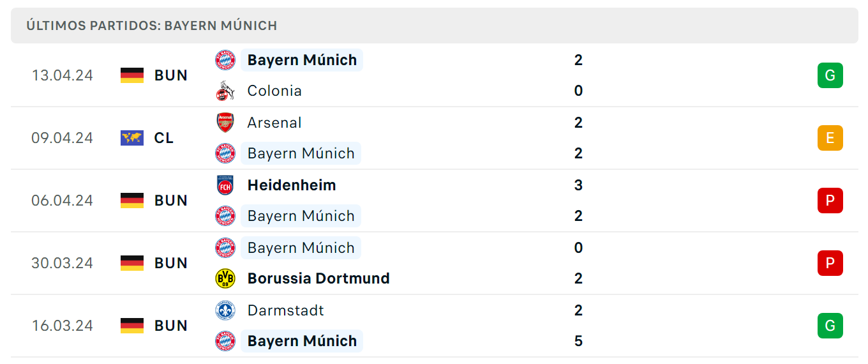Screen dimensions: 868x364
Task: Open the Colonia team name link
Action: click(274, 91)
